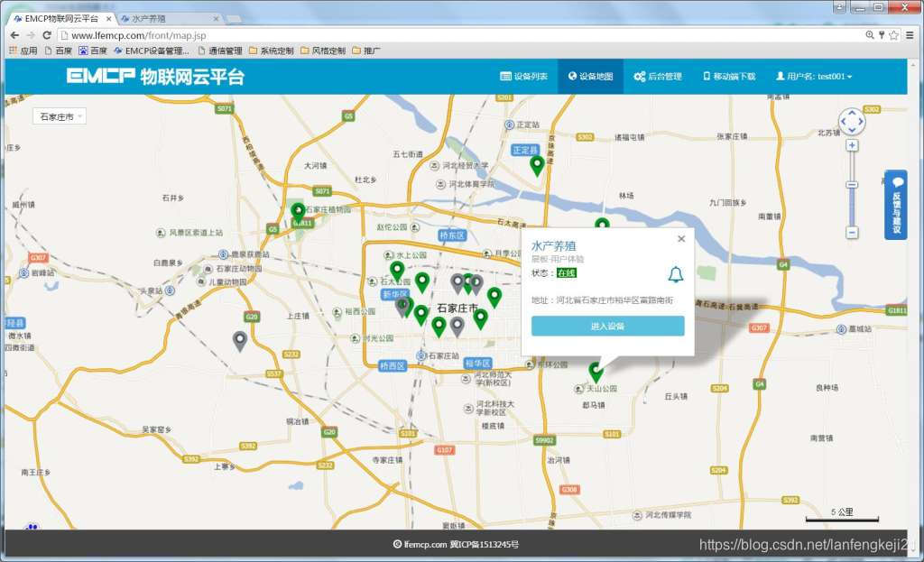The width and height of the screenshot is (924, 562).
Task: Switch to the EMCP物联网云平台 browser tab
Action: 61,19
